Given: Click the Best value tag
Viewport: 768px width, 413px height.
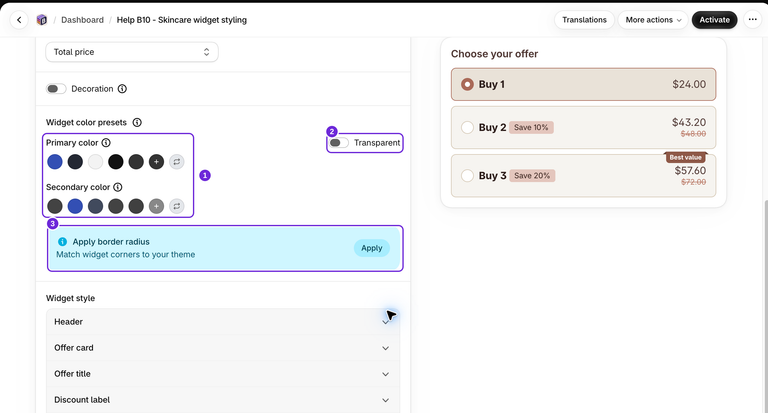Looking at the screenshot, I should pos(685,157).
